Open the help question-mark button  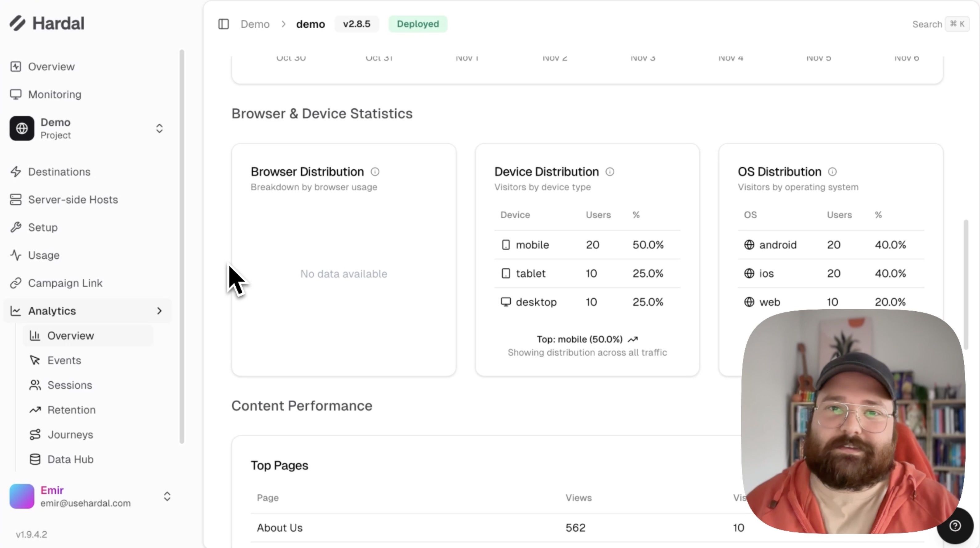point(955,526)
